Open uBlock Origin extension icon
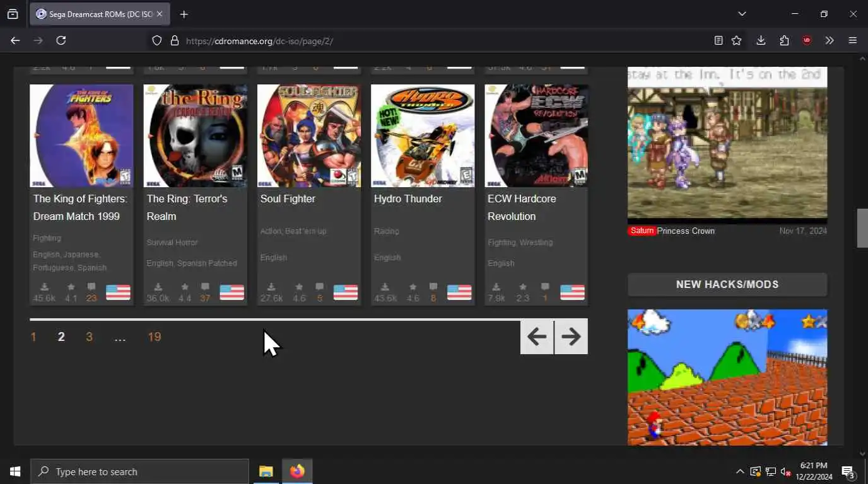 pos(807,40)
